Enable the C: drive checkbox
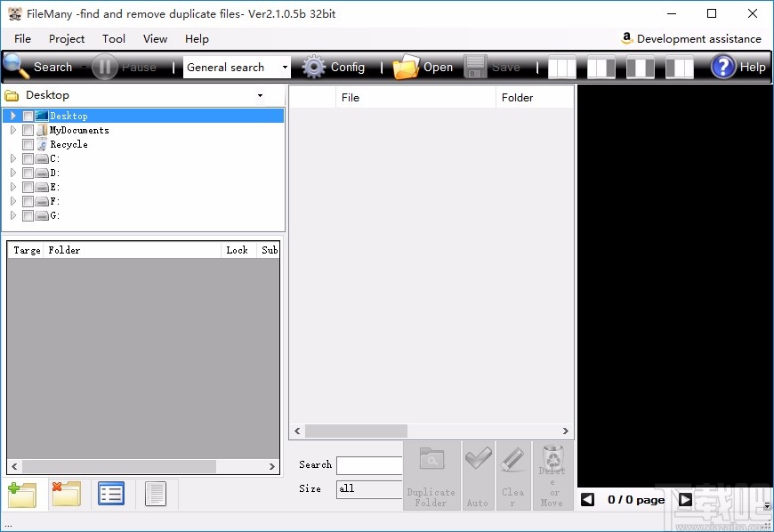This screenshot has width=774, height=532. [28, 158]
